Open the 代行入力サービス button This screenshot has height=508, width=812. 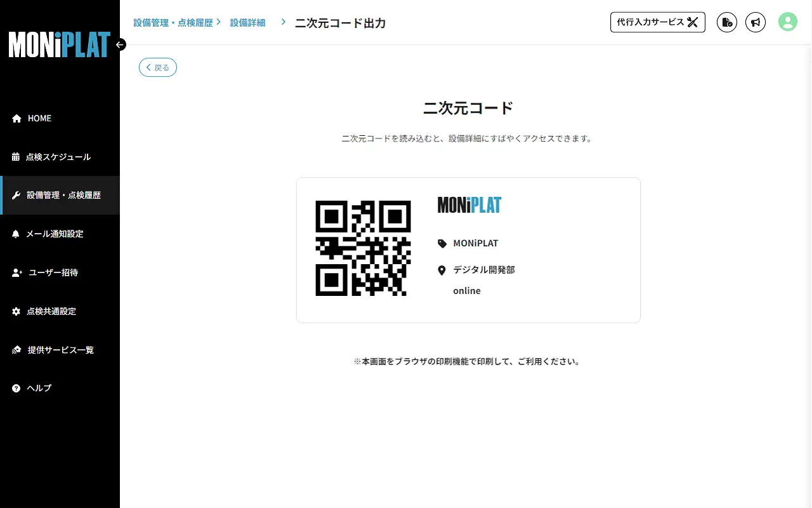pos(657,22)
